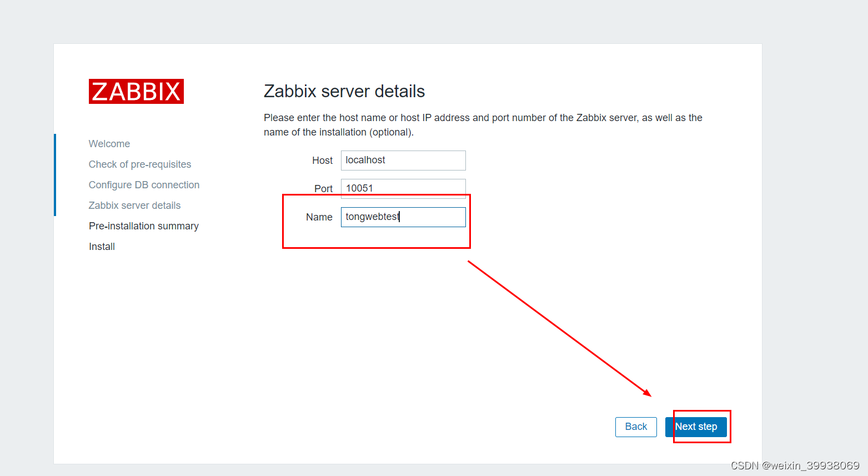The height and width of the screenshot is (476, 868).
Task: Click into the Name input field
Action: 403,217
